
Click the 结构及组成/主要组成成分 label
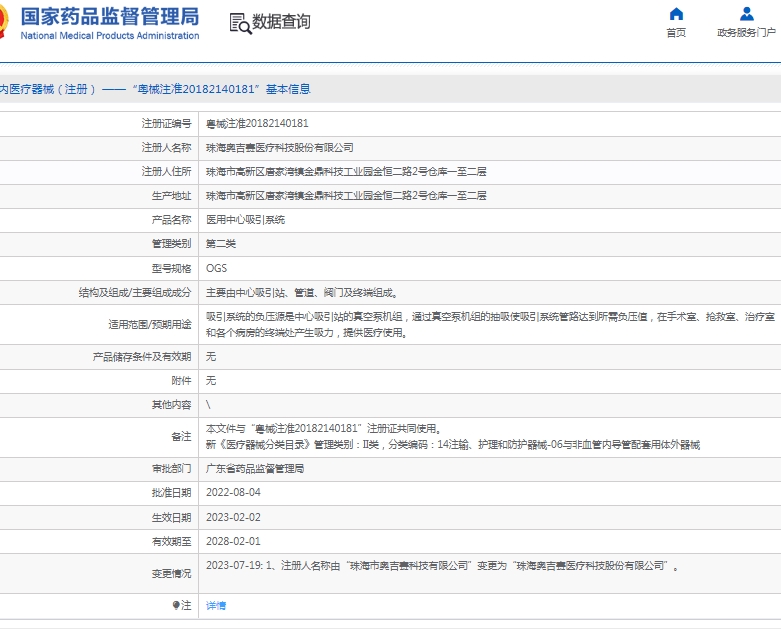click(135, 292)
